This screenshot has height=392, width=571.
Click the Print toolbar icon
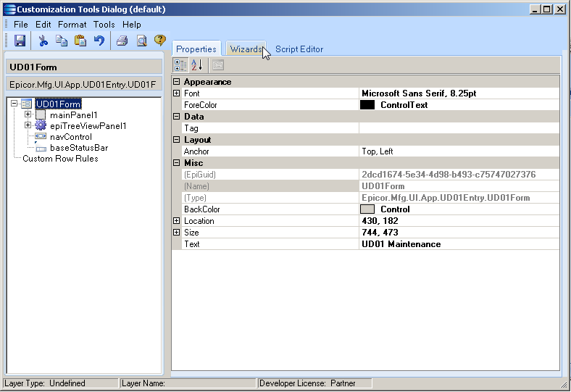[x=122, y=41]
